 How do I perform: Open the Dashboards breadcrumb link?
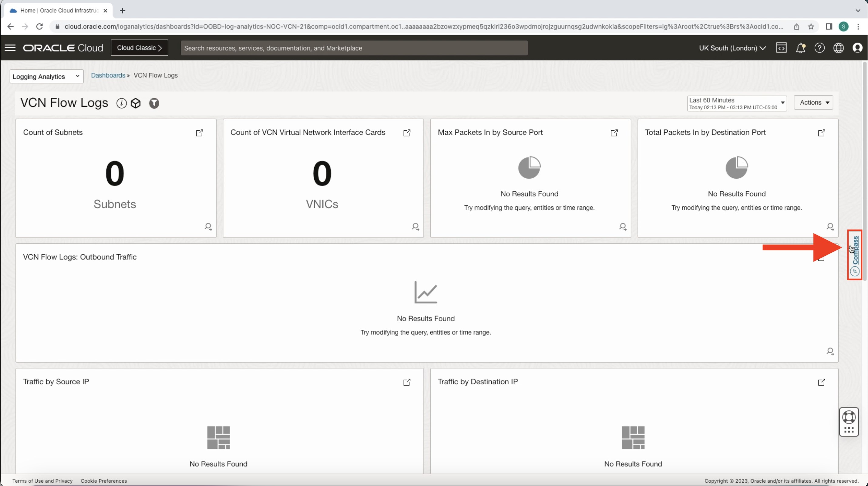tap(108, 75)
